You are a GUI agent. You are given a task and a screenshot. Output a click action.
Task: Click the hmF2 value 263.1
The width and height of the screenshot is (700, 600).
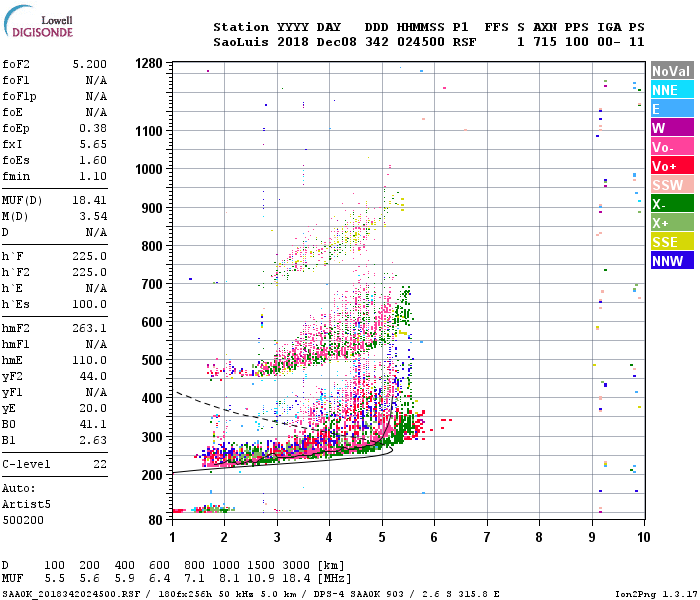click(x=90, y=329)
